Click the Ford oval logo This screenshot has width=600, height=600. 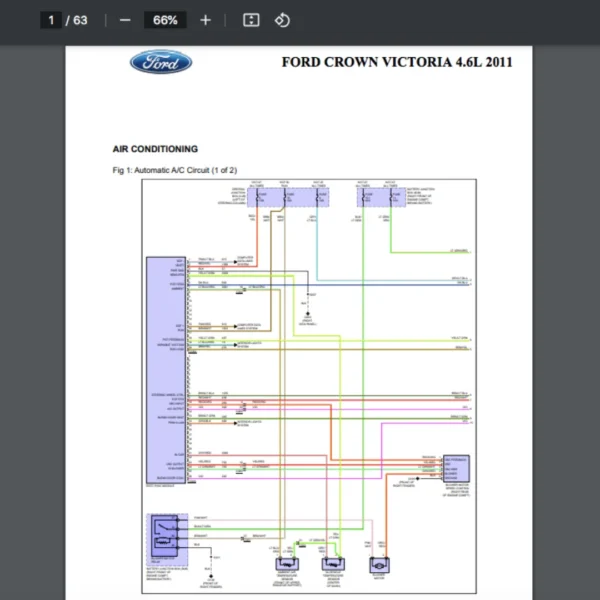click(x=161, y=62)
